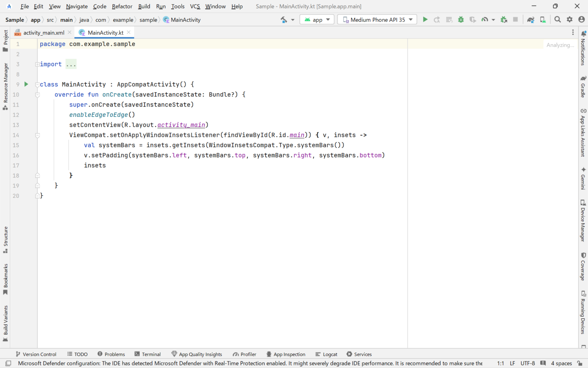Start debugging with the bug icon
Viewport: 588px width, 368px height.
coord(461,19)
